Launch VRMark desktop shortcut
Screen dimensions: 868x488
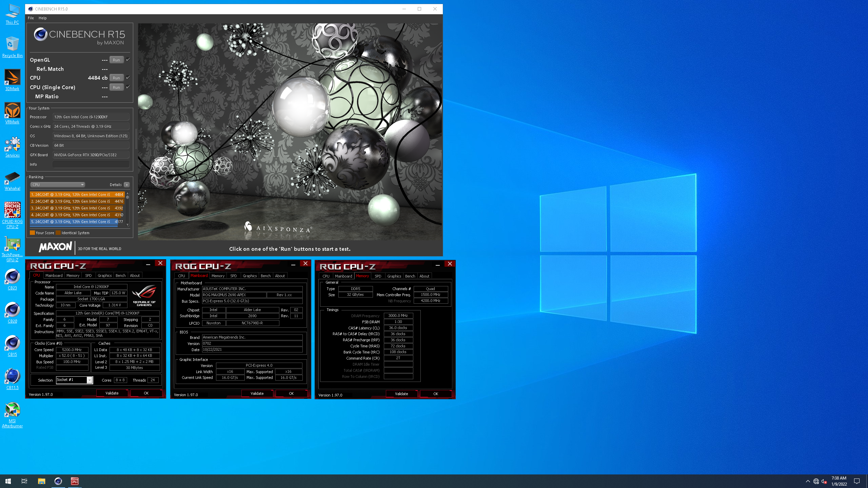[x=12, y=114]
